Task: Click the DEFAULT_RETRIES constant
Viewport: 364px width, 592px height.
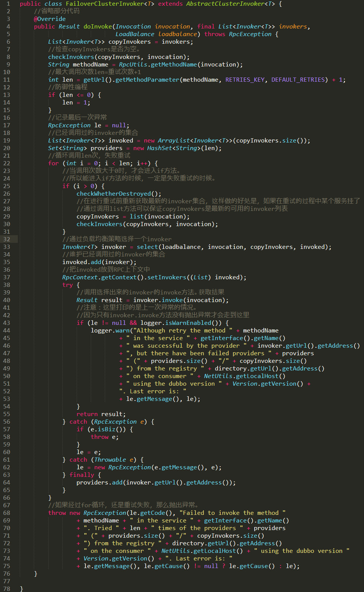Action: point(299,80)
